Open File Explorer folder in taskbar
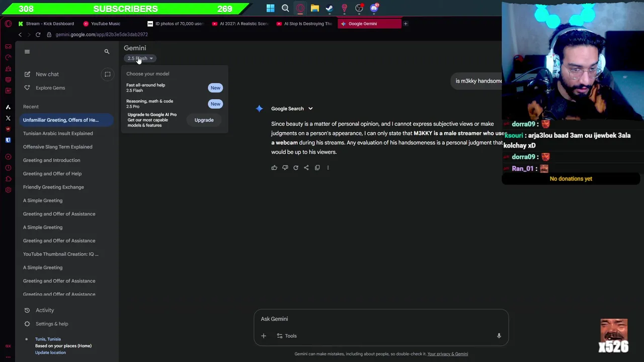 (314, 8)
